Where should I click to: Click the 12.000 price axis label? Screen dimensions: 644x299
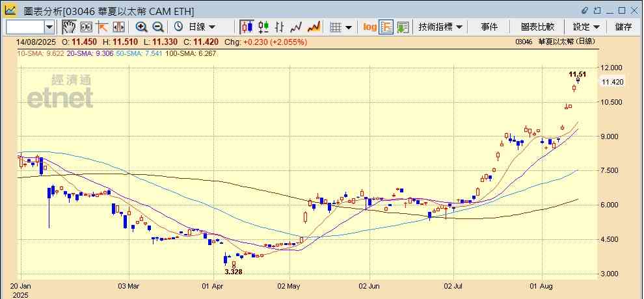[x=611, y=68]
